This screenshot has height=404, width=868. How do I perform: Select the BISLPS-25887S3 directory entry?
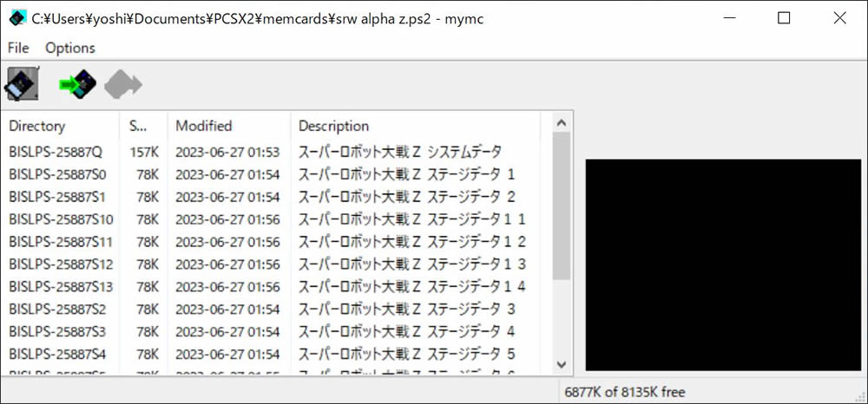(x=57, y=331)
